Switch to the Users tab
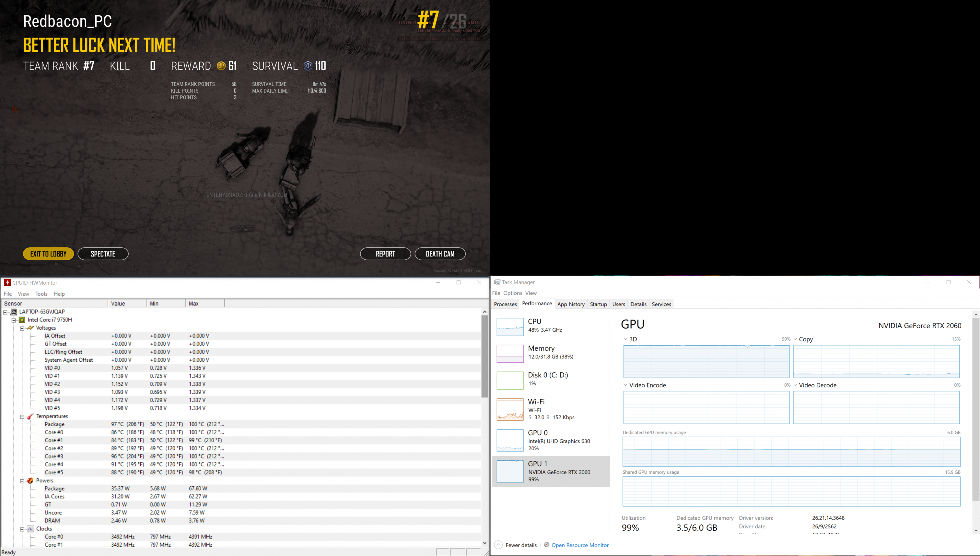Viewport: 980px width, 556px height. click(x=619, y=304)
